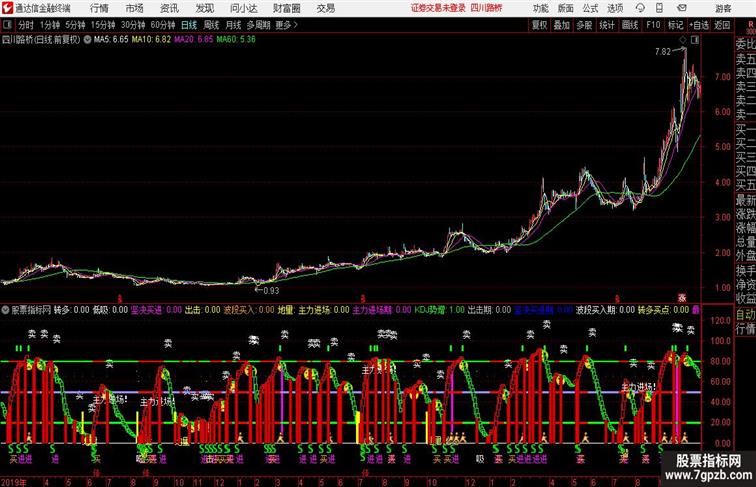Select the 月线 monthly chart tab
The height and width of the screenshot is (487, 756).
(233, 25)
